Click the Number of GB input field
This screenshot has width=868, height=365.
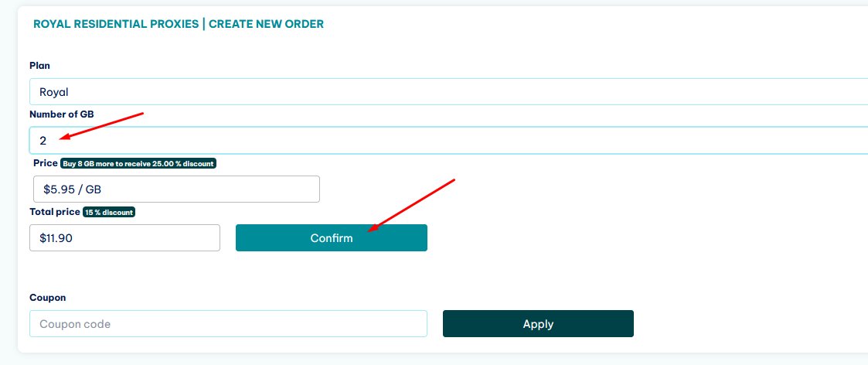448,141
